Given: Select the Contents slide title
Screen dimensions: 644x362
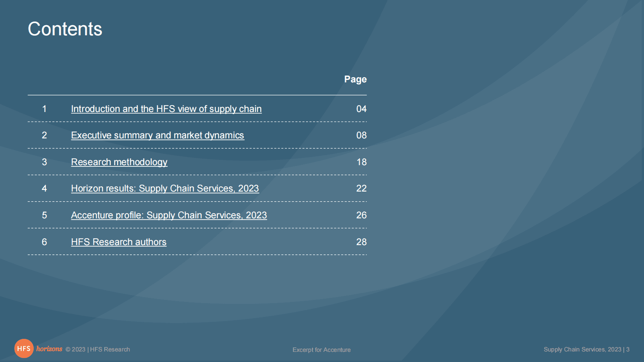Looking at the screenshot, I should [65, 29].
